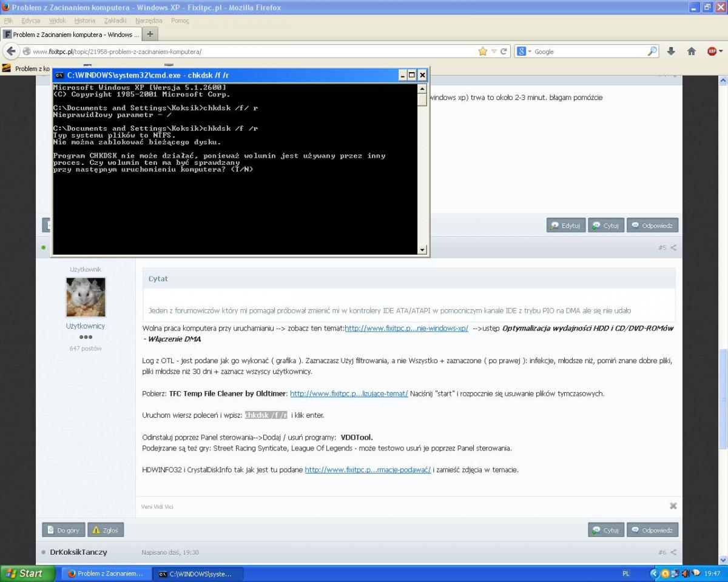Click the highlighted chkdsk /f /r text
The height and width of the screenshot is (582, 728).
266,415
